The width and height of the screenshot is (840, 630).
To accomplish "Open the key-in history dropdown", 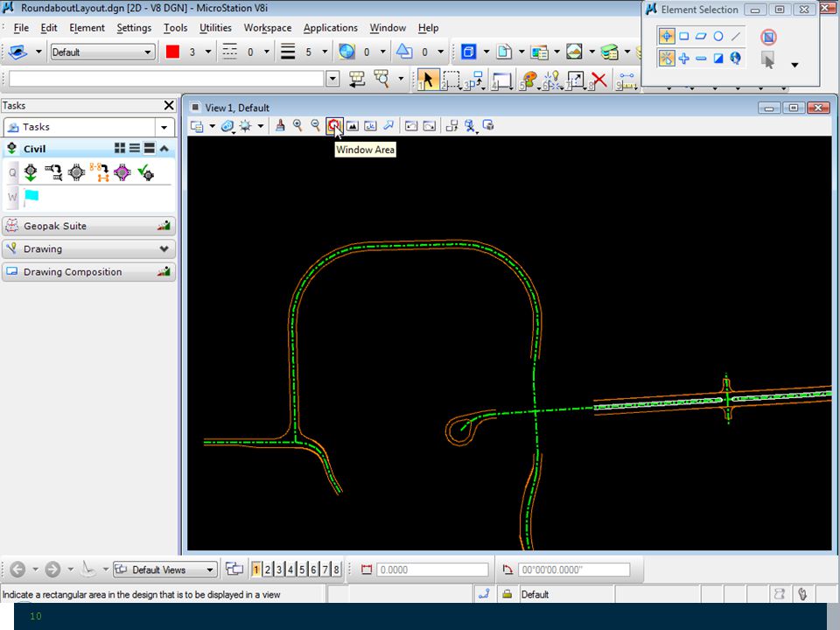I will point(332,80).
